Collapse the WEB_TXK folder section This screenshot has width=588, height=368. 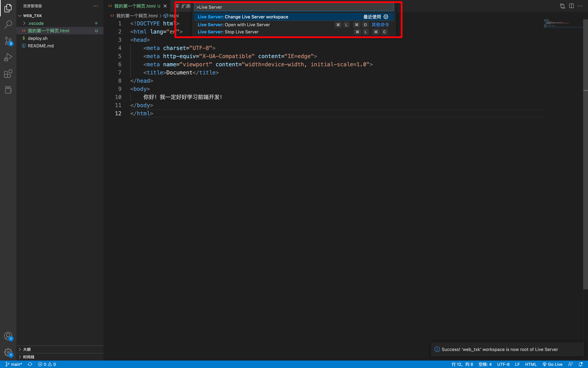point(60,16)
